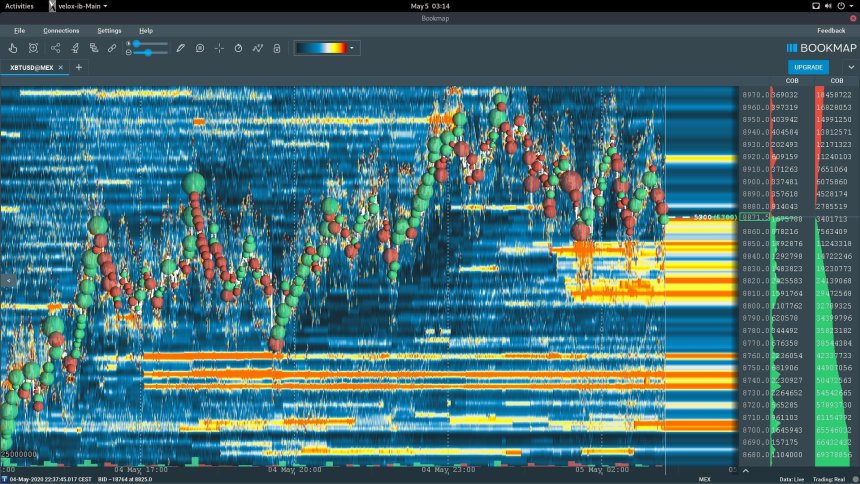Screen dimensions: 860x484
Task: Click the speech bubble notes icon
Action: [200, 47]
